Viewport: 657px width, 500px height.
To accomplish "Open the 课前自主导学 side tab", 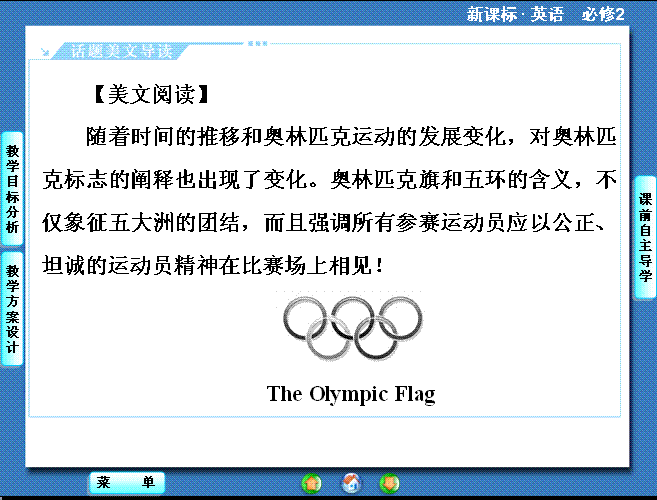I will (645, 237).
